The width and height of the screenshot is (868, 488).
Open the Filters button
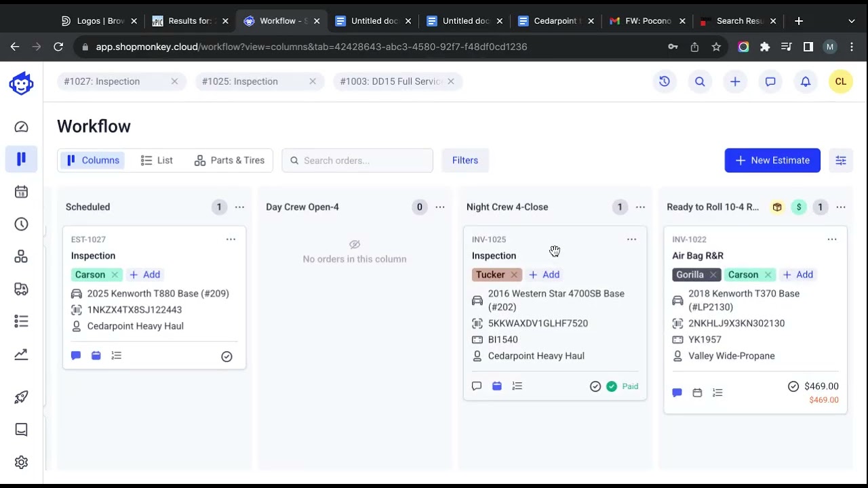pyautogui.click(x=465, y=161)
